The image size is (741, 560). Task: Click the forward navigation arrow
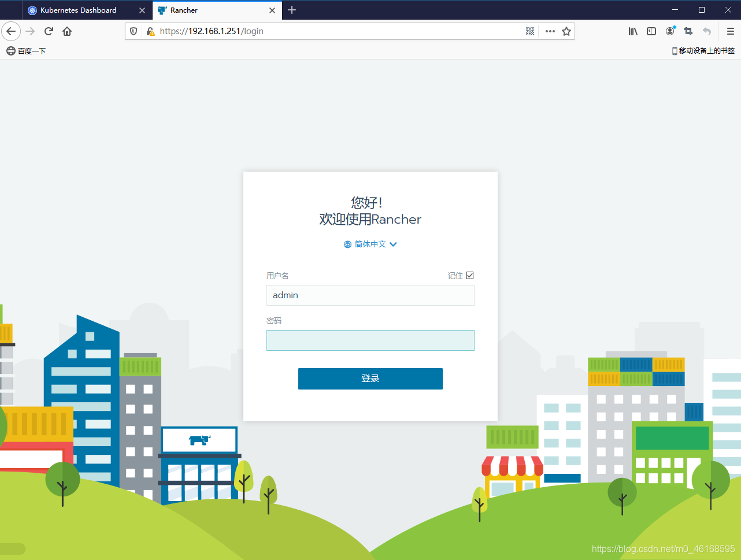point(31,31)
